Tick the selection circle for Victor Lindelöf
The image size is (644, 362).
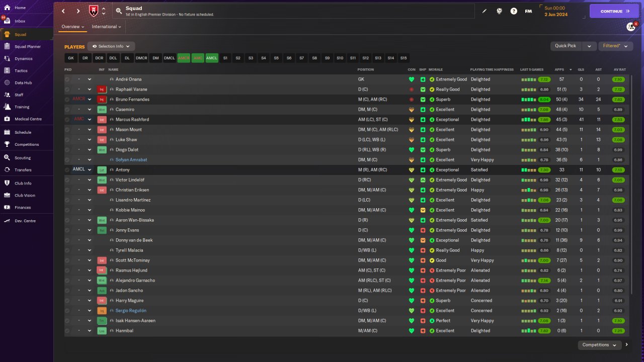(x=67, y=180)
